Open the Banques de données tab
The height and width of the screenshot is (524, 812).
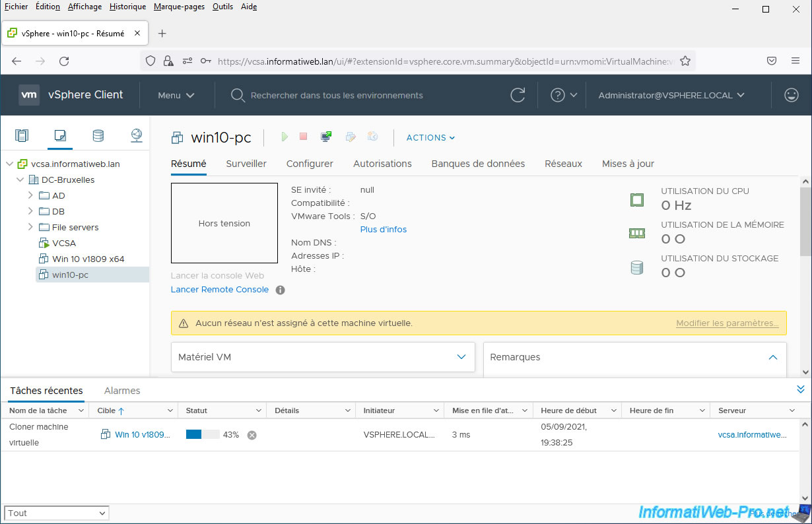coord(478,164)
